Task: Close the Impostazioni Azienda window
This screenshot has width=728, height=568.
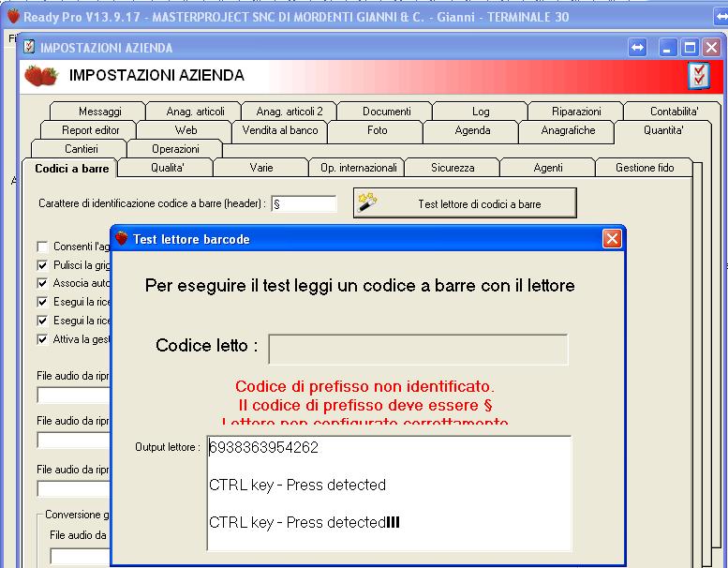Action: pyautogui.click(x=711, y=48)
